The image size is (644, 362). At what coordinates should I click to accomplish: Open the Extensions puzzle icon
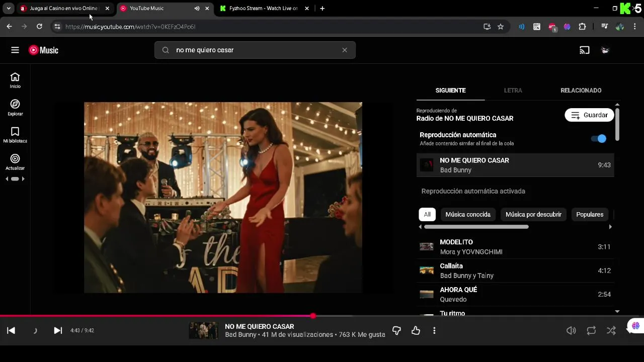tap(583, 27)
